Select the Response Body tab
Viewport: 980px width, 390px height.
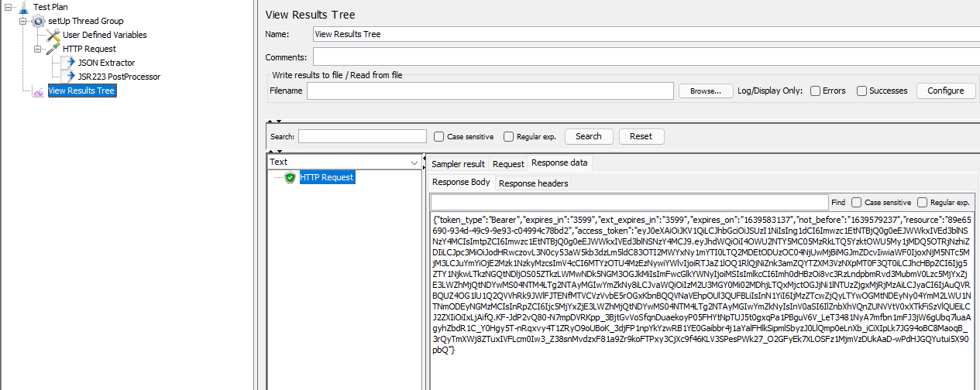click(461, 183)
